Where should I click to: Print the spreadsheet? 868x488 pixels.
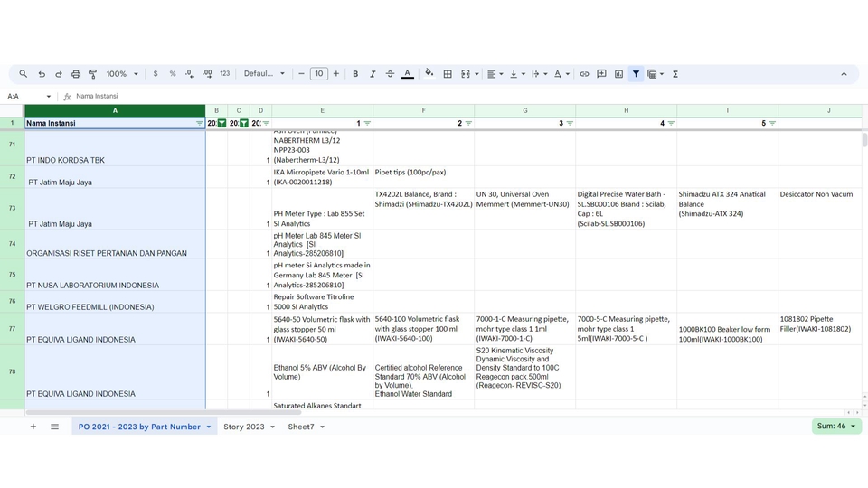coord(76,73)
